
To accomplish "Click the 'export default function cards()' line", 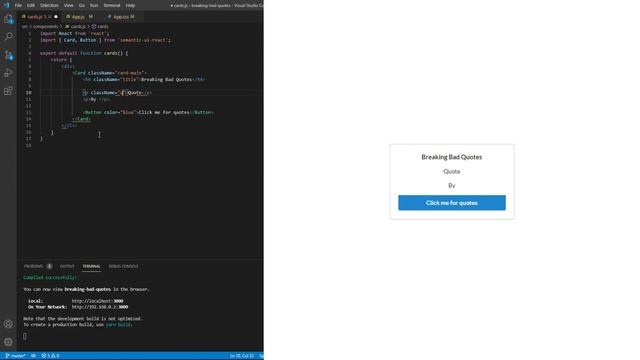I will 84,53.
